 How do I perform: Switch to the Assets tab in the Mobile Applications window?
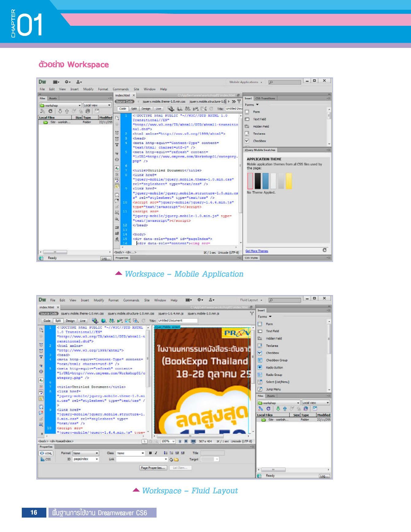point(53,99)
